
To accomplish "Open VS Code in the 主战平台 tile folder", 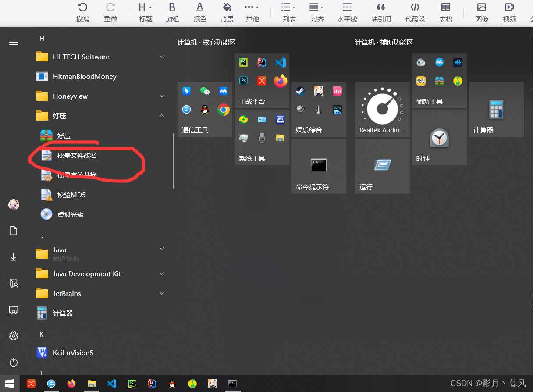I will pos(280,62).
